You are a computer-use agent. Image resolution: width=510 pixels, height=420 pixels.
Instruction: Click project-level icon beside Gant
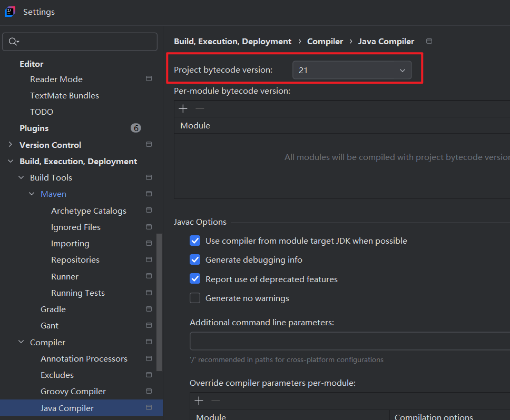[x=149, y=325]
